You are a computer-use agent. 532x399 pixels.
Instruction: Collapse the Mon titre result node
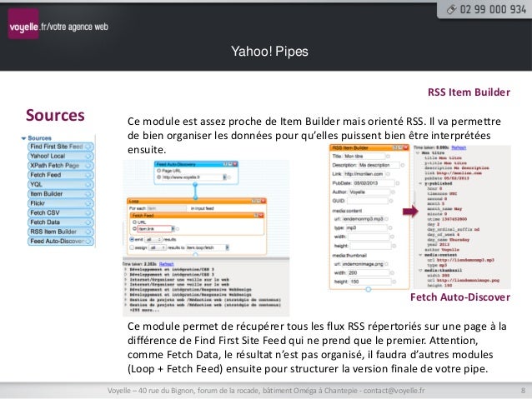click(418, 153)
